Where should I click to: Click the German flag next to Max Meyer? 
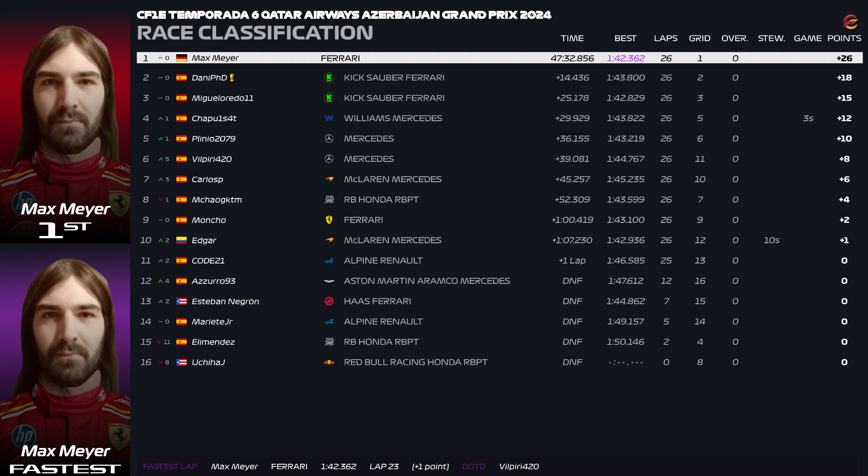tap(181, 58)
